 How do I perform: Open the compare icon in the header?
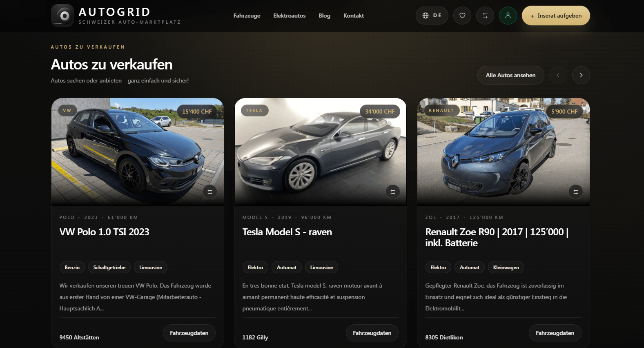point(485,16)
